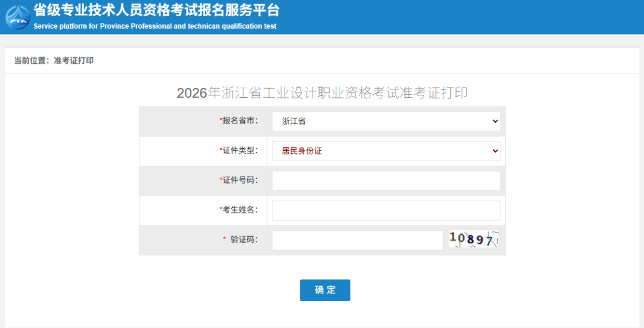Click the 验证码 input field
The height and width of the screenshot is (328, 644).
357,240
